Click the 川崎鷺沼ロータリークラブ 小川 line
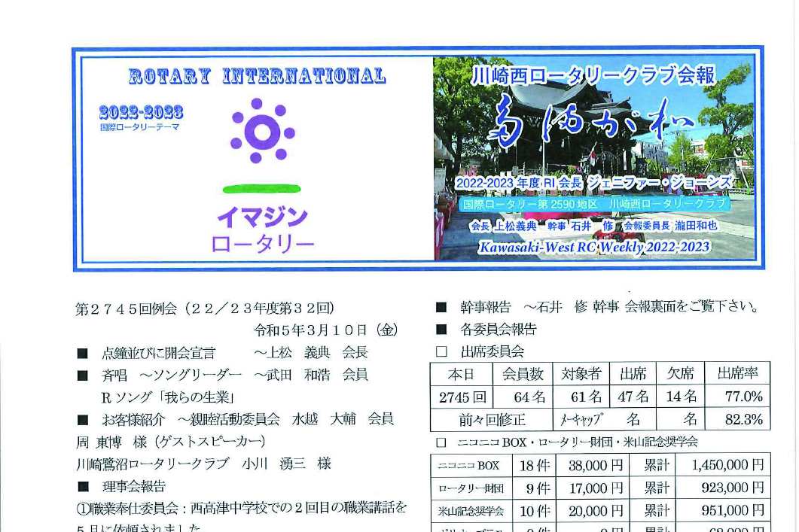This screenshot has width=799, height=532. [203, 464]
